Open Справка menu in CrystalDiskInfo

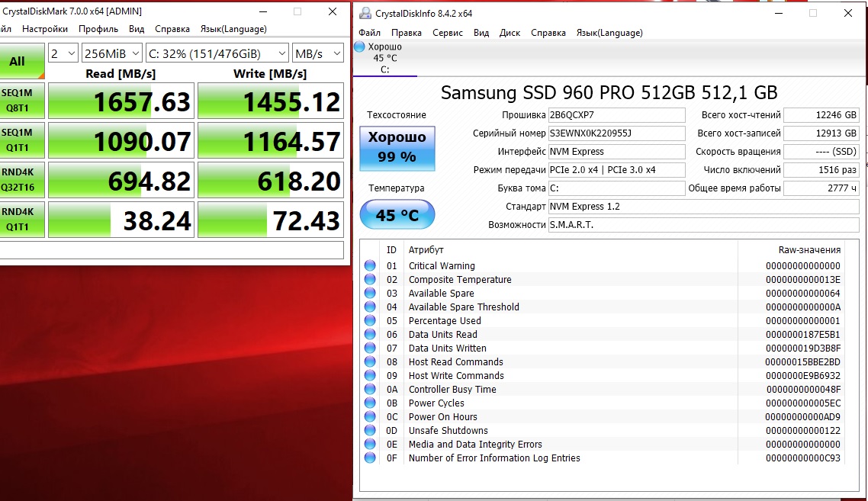[x=548, y=33]
